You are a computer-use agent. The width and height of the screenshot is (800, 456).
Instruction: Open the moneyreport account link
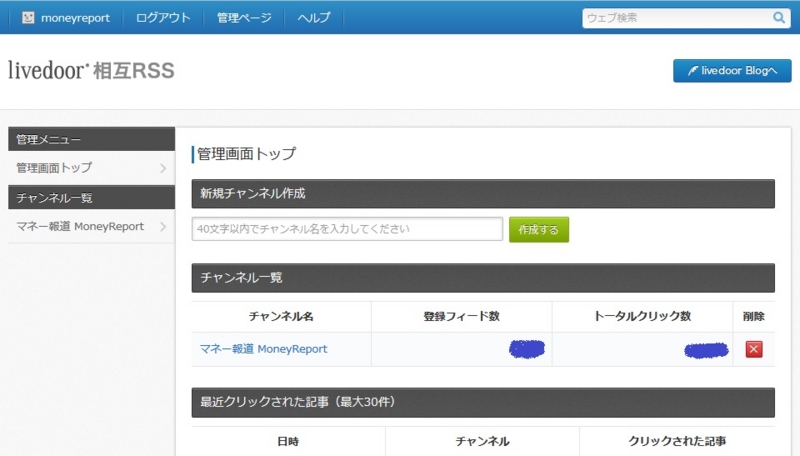75,18
